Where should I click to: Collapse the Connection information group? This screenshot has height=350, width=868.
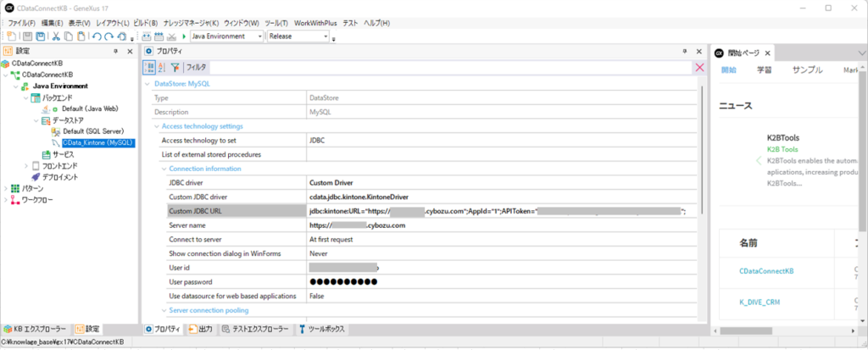point(164,169)
